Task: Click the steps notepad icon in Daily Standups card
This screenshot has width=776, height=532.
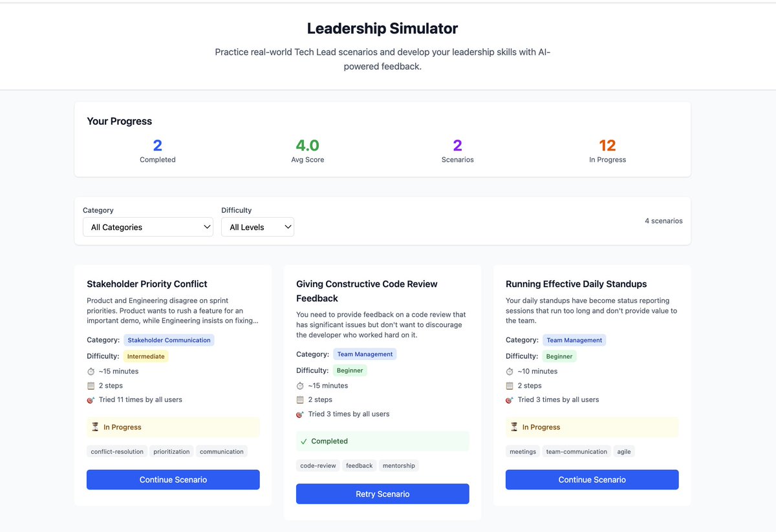Action: coord(510,386)
